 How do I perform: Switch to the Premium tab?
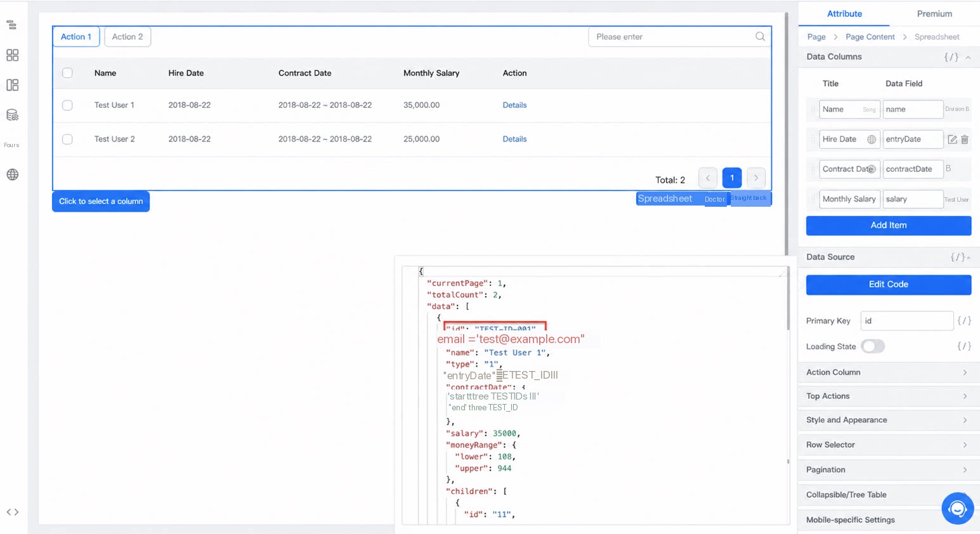coord(934,13)
